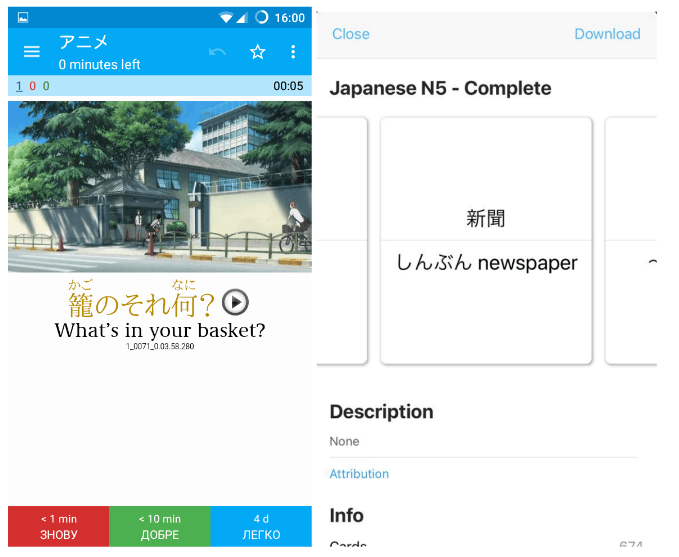Screen dimensions: 679x557
Task: Tap the new cards count 1
Action: coord(19,86)
